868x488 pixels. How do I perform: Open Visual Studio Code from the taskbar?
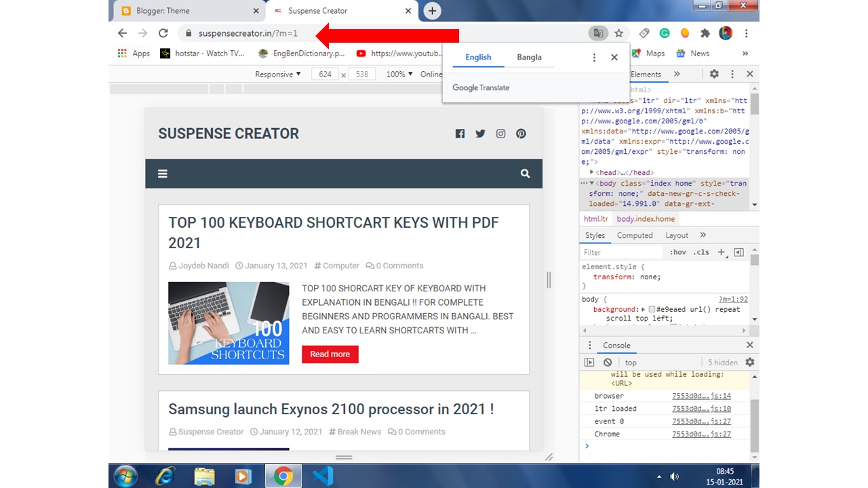tap(323, 476)
